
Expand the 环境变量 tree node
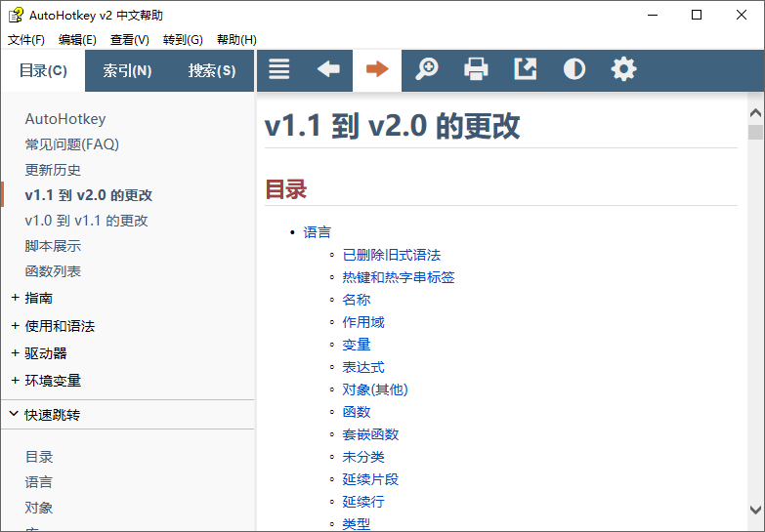coord(15,381)
